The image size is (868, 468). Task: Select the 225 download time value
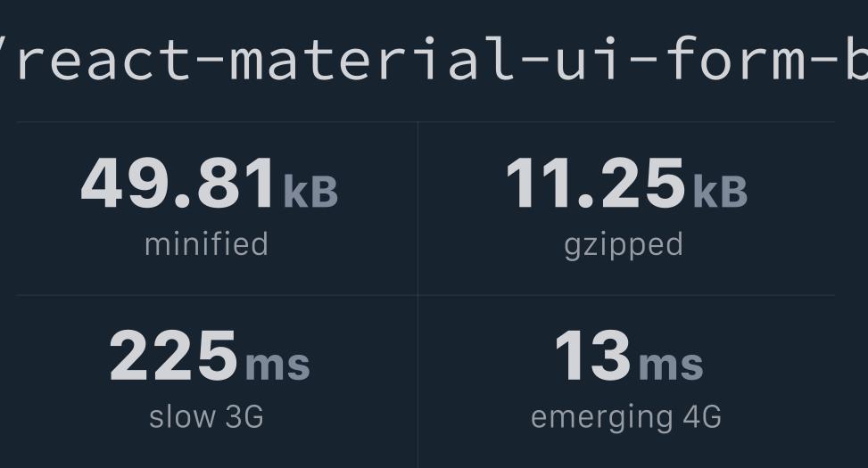point(174,355)
